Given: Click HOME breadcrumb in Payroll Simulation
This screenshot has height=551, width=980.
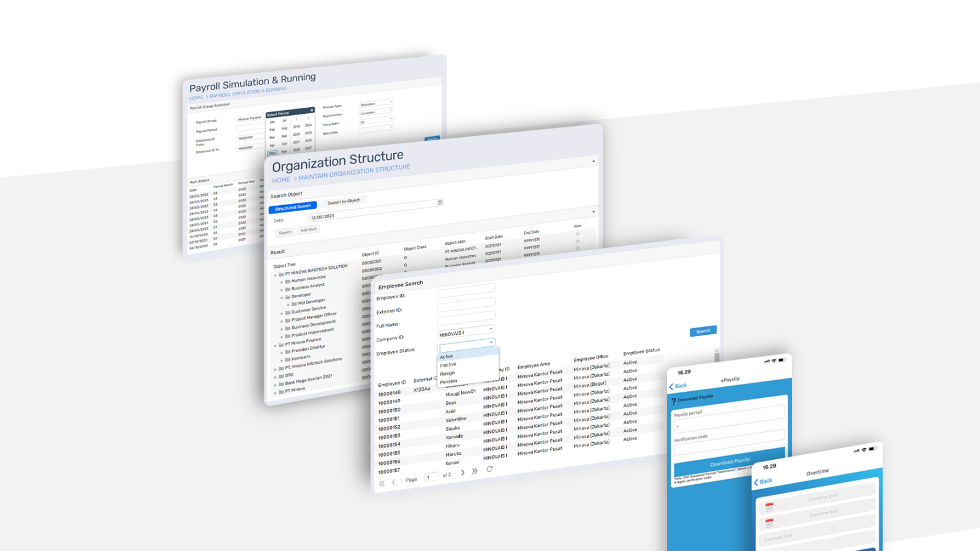Looking at the screenshot, I should pos(196,98).
